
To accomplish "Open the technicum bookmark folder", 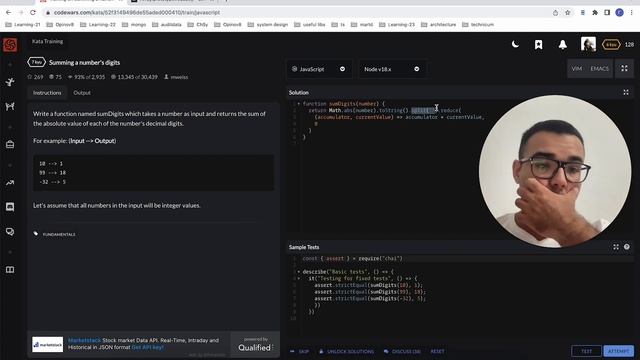I will pos(478,24).
